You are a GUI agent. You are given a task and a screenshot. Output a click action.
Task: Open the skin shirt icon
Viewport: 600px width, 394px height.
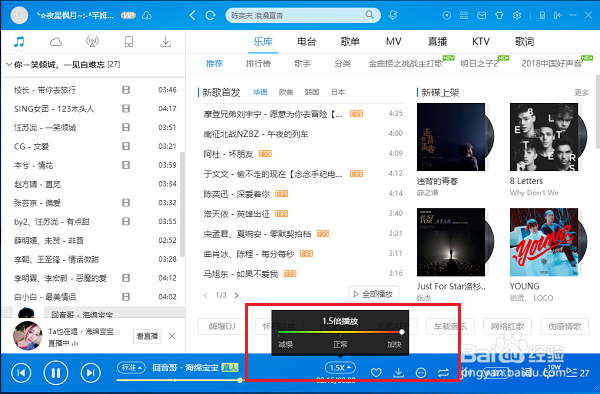coord(499,15)
